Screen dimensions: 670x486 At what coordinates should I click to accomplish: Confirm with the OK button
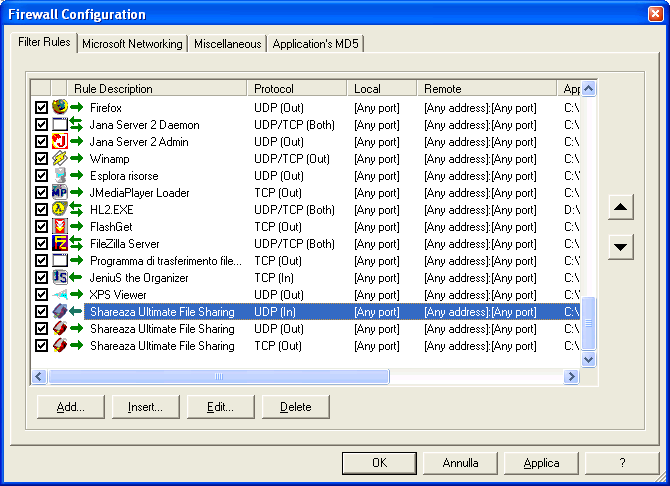click(379, 463)
